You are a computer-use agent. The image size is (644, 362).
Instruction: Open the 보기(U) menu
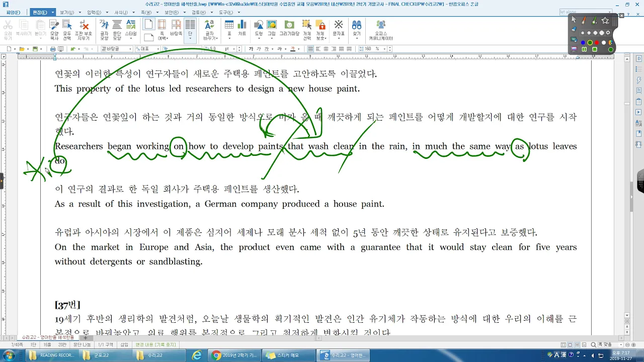click(x=67, y=12)
